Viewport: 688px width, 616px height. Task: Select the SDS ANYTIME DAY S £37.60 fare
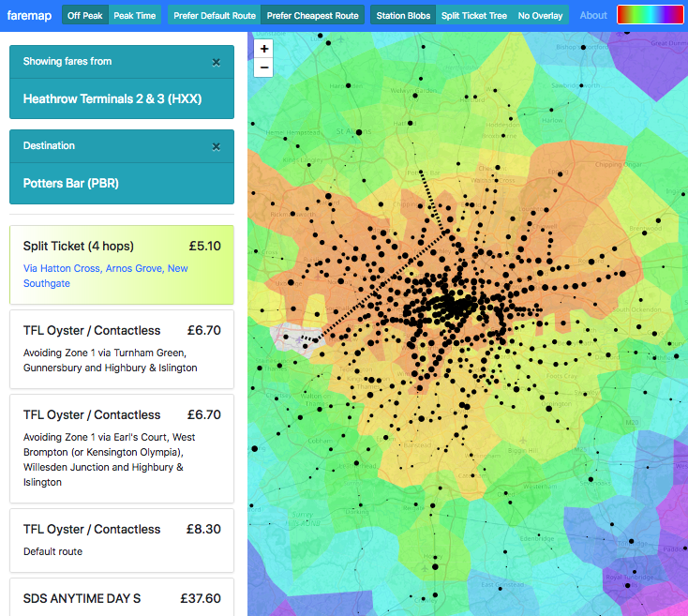122,597
